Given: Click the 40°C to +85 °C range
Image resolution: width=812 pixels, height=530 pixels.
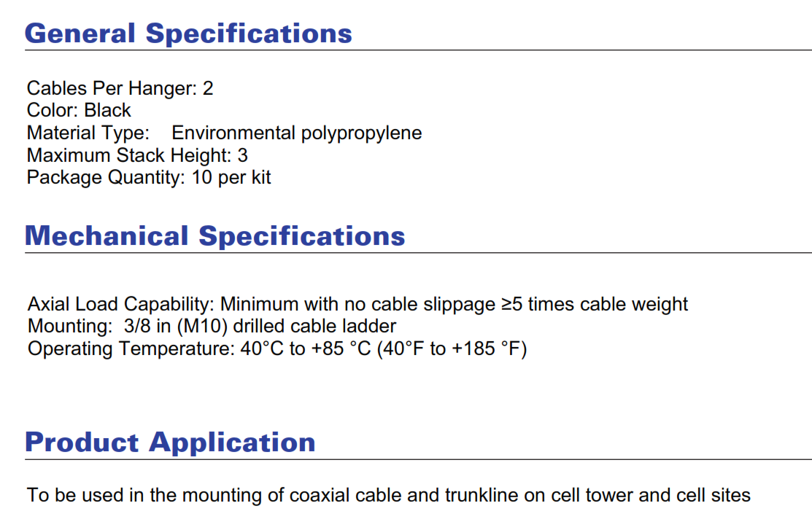Looking at the screenshot, I should click(306, 349).
